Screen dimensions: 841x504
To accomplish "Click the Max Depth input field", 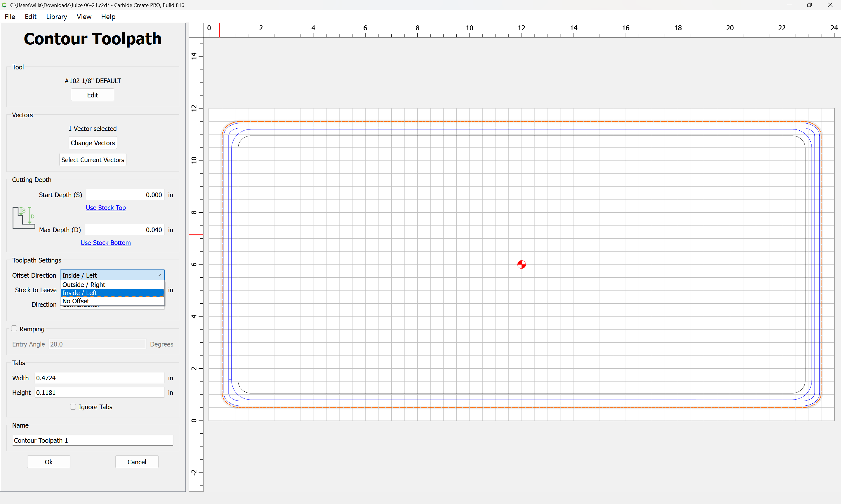I will [125, 230].
